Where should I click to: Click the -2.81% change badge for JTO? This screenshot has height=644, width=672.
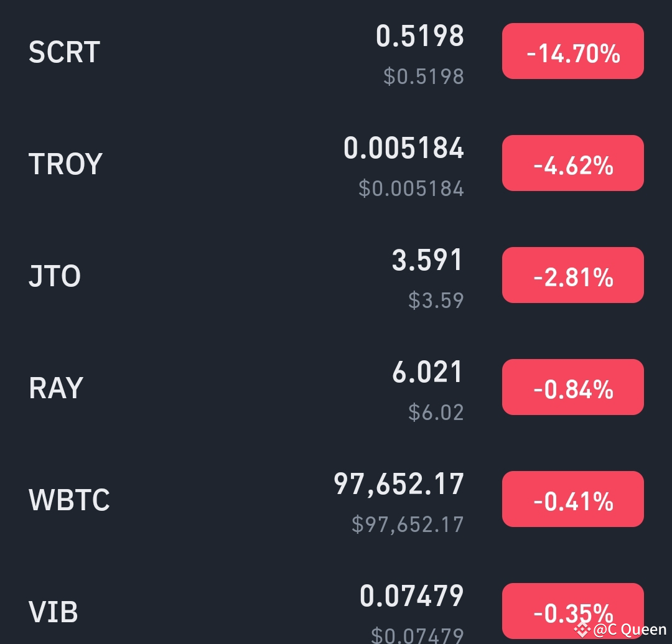click(572, 274)
